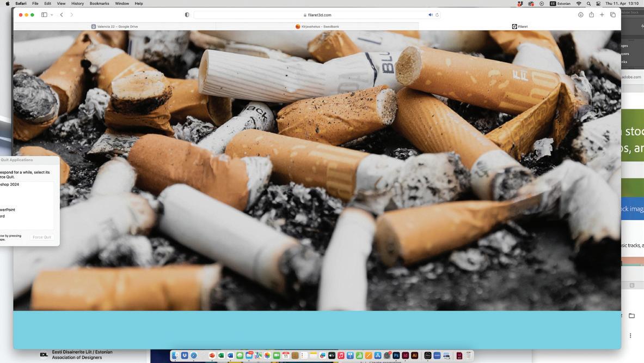The height and width of the screenshot is (363, 644).
Task: Show Safari tab overview
Action: coord(613,15)
